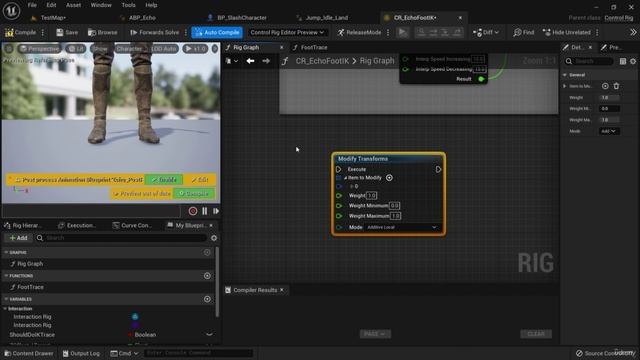The image size is (640, 360).
Task: Click the Clear button in Compiler Results
Action: (536, 334)
